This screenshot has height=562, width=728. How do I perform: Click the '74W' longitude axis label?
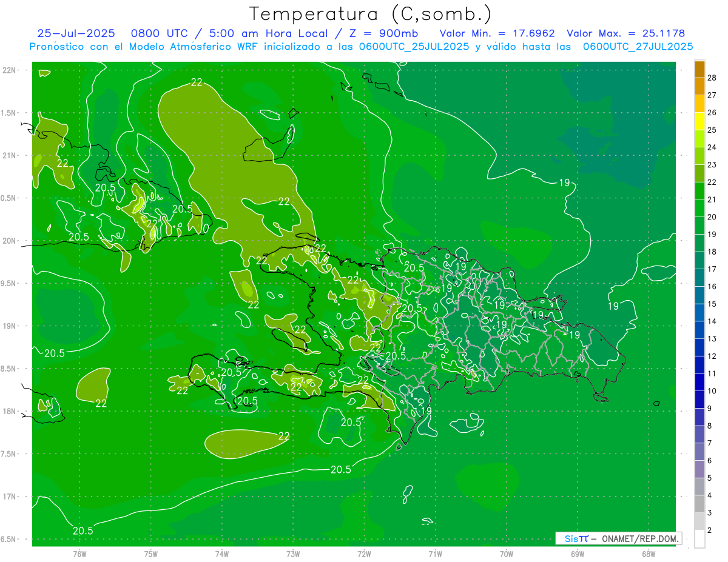pos(221,554)
